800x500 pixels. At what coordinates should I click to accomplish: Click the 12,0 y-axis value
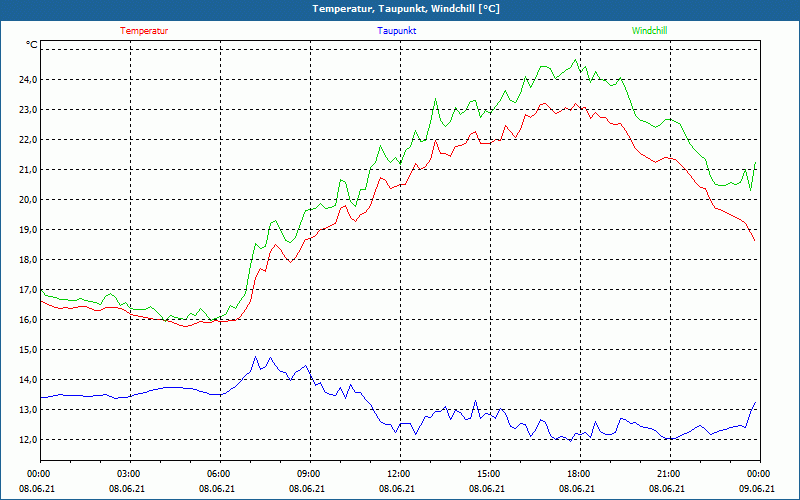click(x=29, y=440)
